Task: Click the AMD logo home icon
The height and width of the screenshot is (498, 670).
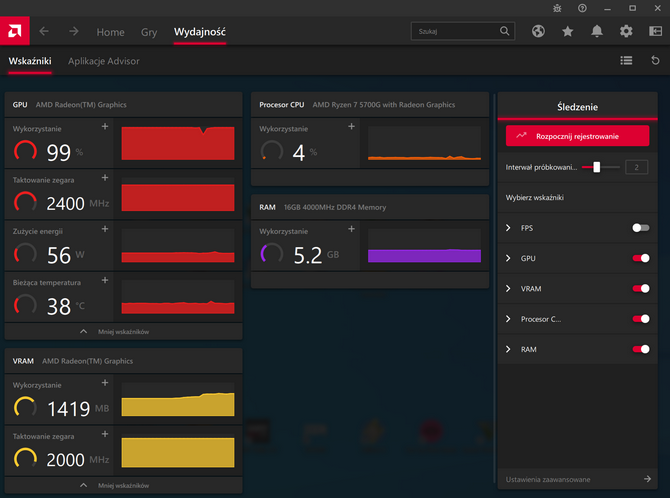Action: click(x=15, y=31)
